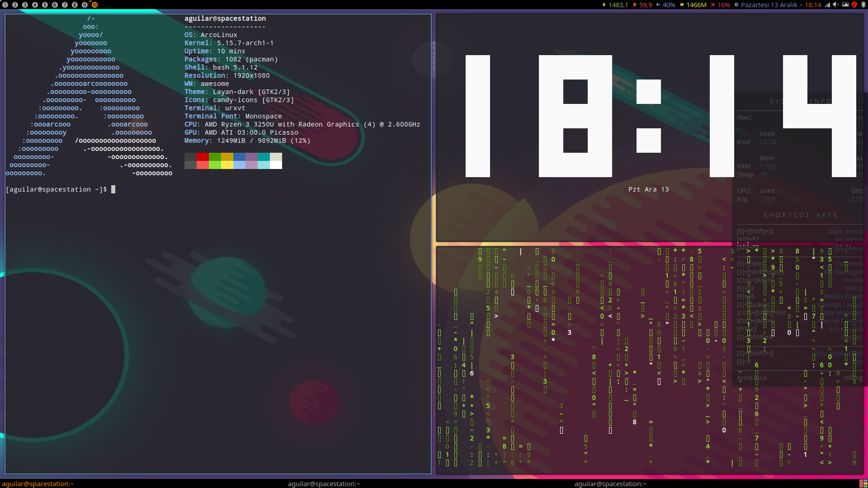Focus first aguilar@spacestation task in bottom bar

coord(38,483)
